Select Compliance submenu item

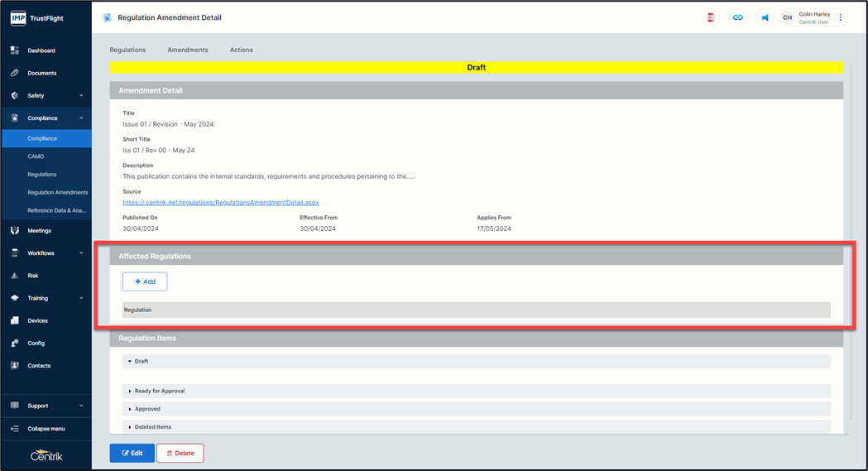click(x=46, y=138)
